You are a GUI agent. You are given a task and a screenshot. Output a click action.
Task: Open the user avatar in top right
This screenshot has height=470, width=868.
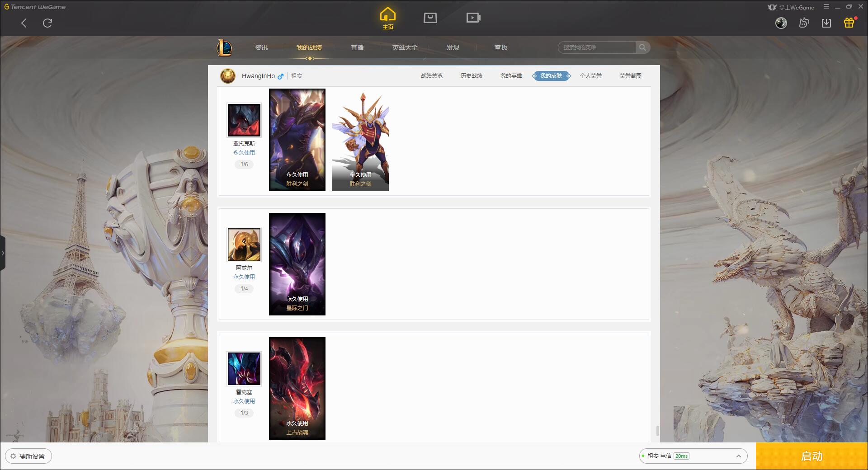(x=781, y=23)
